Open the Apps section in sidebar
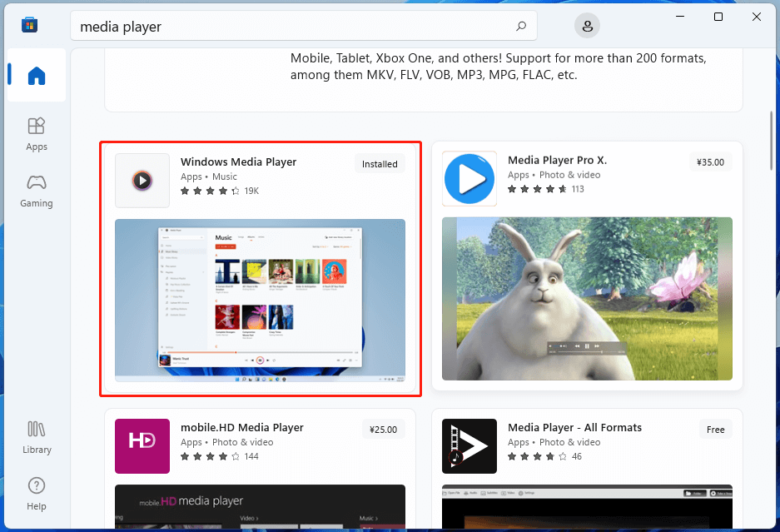This screenshot has width=780, height=532. 37,134
